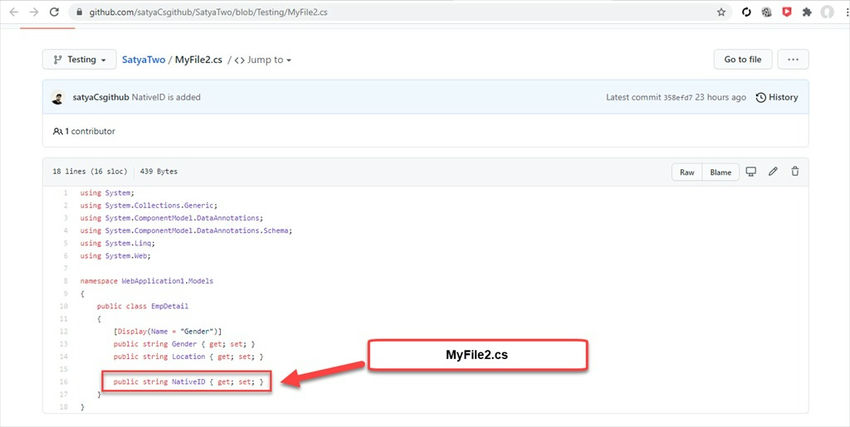Open commit hash 358efd7
The height and width of the screenshot is (427, 850).
[x=678, y=98]
